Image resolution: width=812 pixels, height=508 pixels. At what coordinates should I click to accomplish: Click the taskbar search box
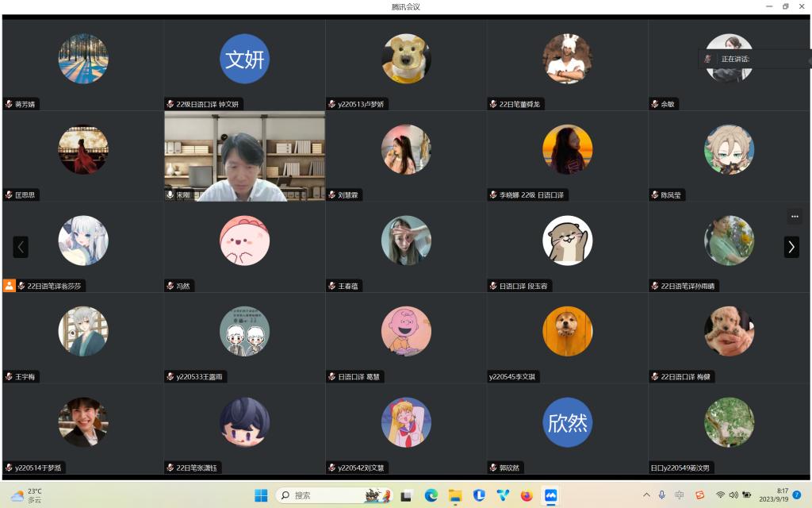pyautogui.click(x=333, y=495)
